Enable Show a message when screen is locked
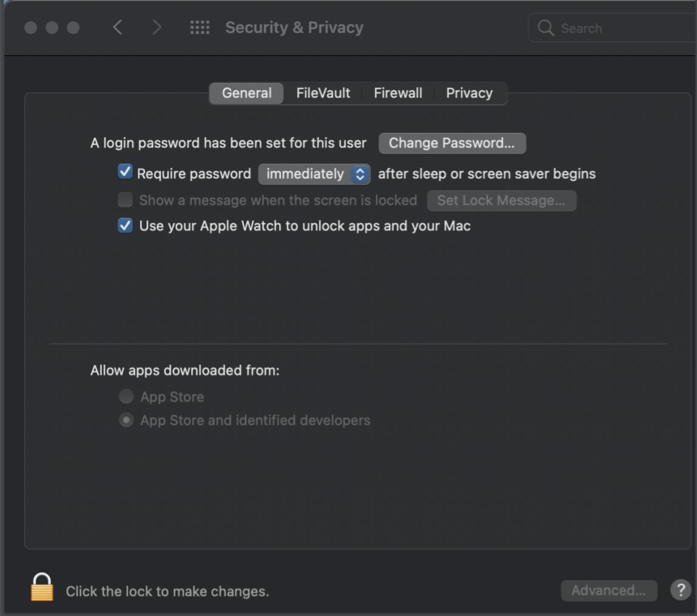 [125, 200]
